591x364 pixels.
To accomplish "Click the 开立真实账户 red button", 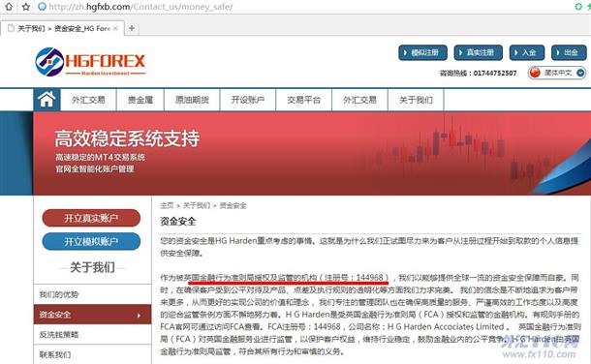I will point(91,218).
